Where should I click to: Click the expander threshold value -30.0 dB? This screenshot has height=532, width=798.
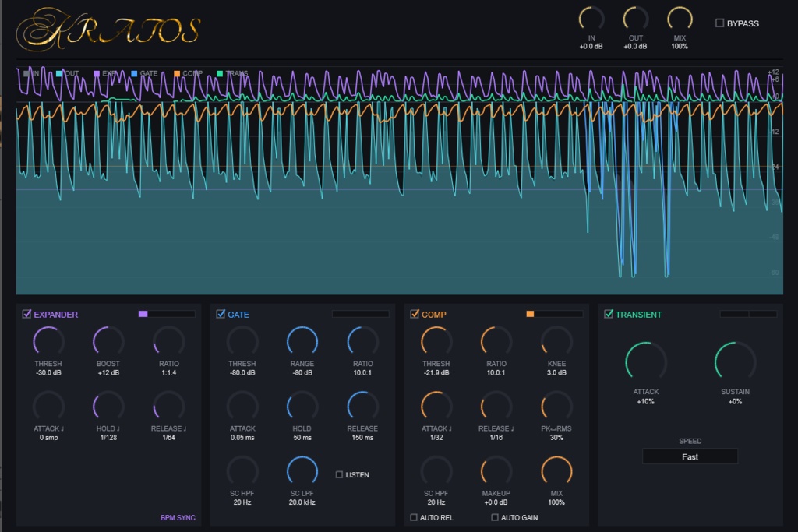[48, 373]
